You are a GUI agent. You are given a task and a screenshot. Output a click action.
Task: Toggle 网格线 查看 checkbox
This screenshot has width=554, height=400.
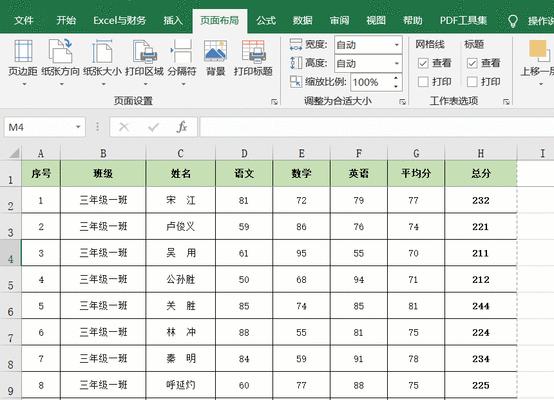(x=423, y=63)
